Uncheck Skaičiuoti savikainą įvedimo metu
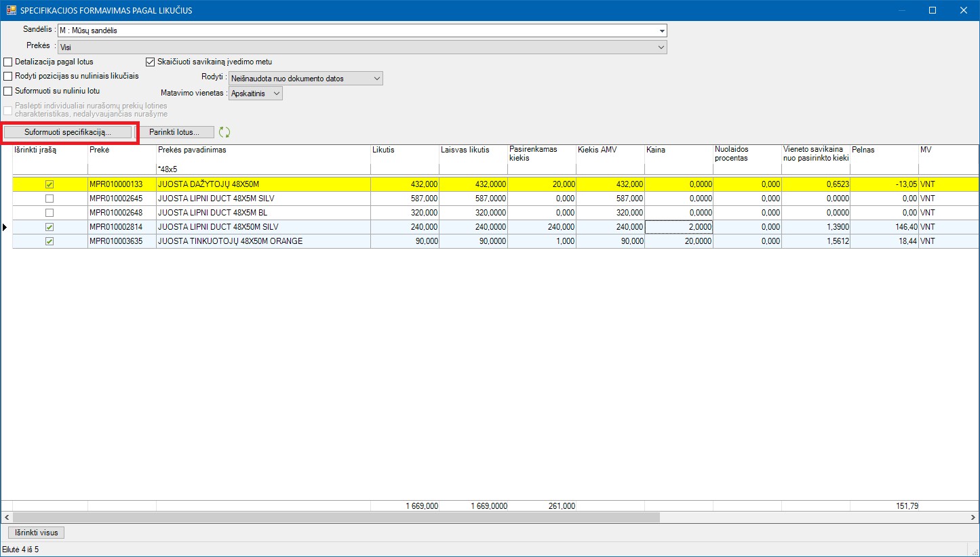The image size is (980, 557). tap(151, 62)
